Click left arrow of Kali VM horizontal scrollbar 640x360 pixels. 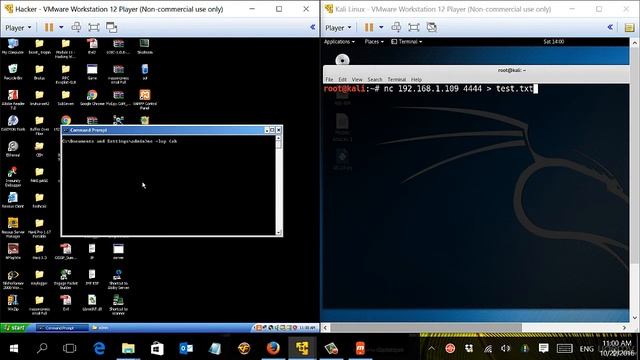click(325, 327)
